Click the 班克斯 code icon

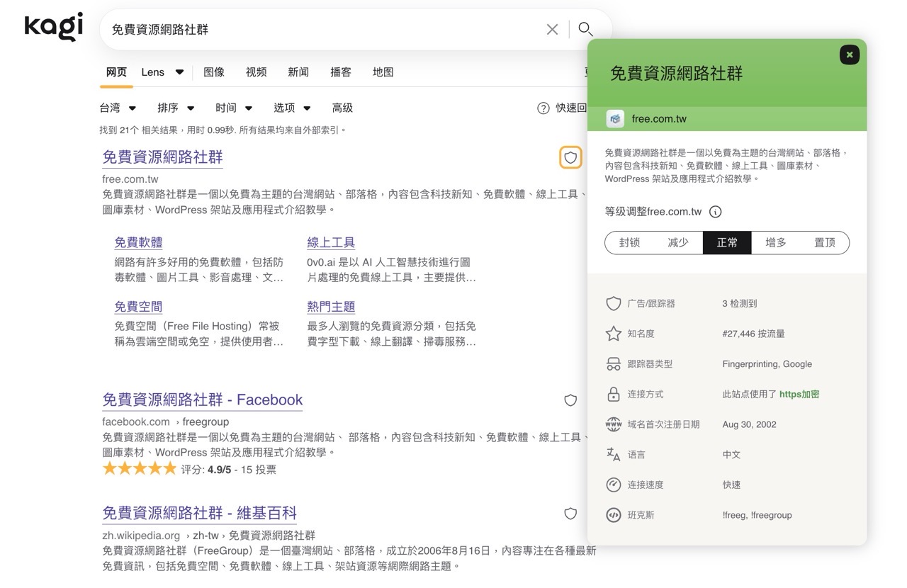pyautogui.click(x=614, y=515)
